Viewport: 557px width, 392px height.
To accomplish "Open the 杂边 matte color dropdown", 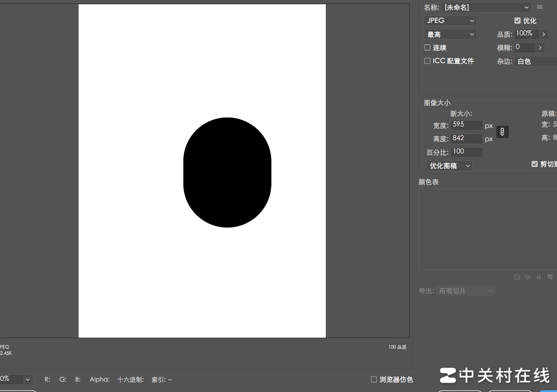I will pyautogui.click(x=536, y=61).
